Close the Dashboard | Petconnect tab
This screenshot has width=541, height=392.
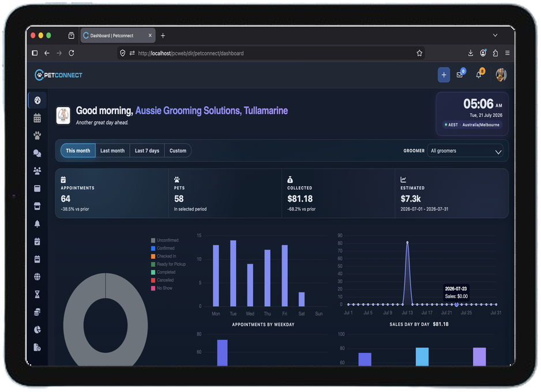click(150, 36)
